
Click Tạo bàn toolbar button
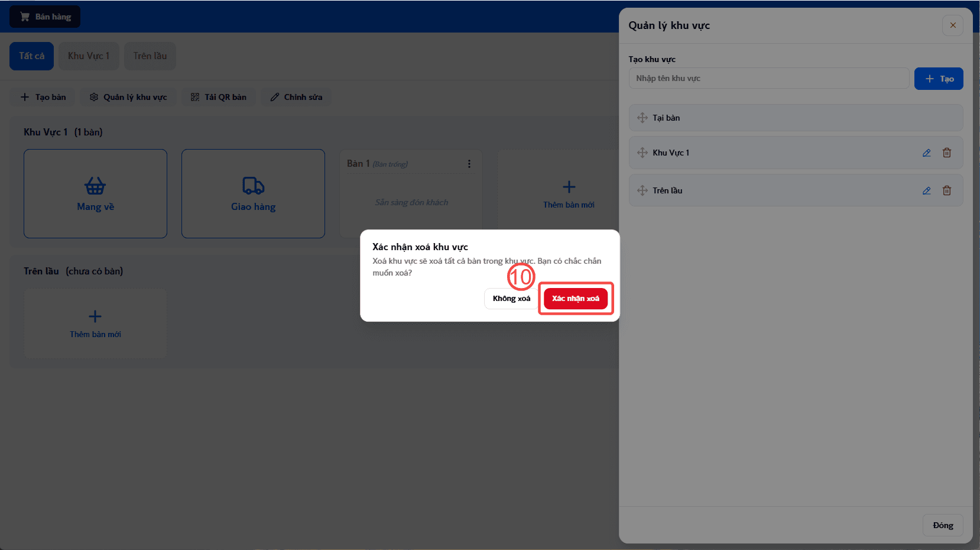[x=43, y=97]
